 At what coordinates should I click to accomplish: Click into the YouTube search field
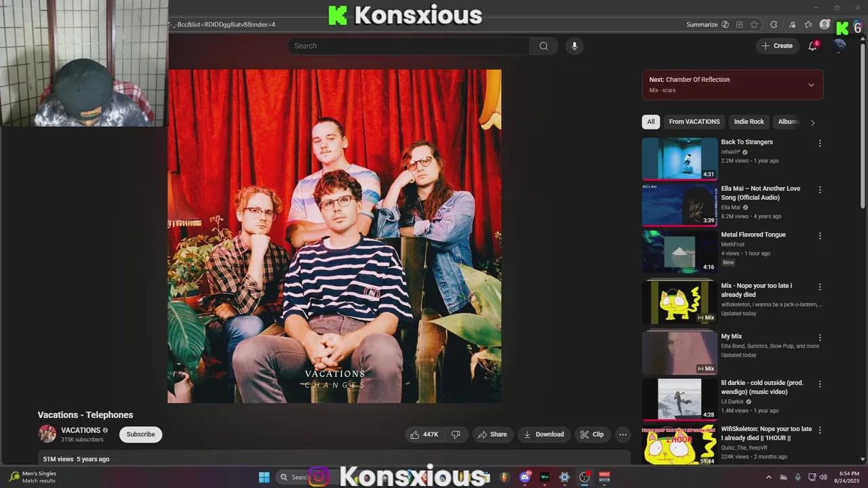pyautogui.click(x=408, y=46)
